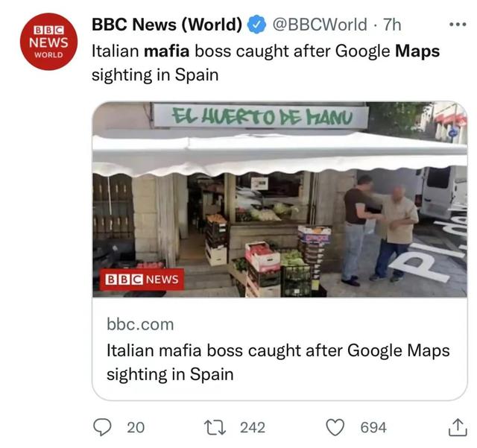This screenshot has width=477, height=448.
Task: Click the red BBC NEWS badge on photo
Action: tap(142, 279)
